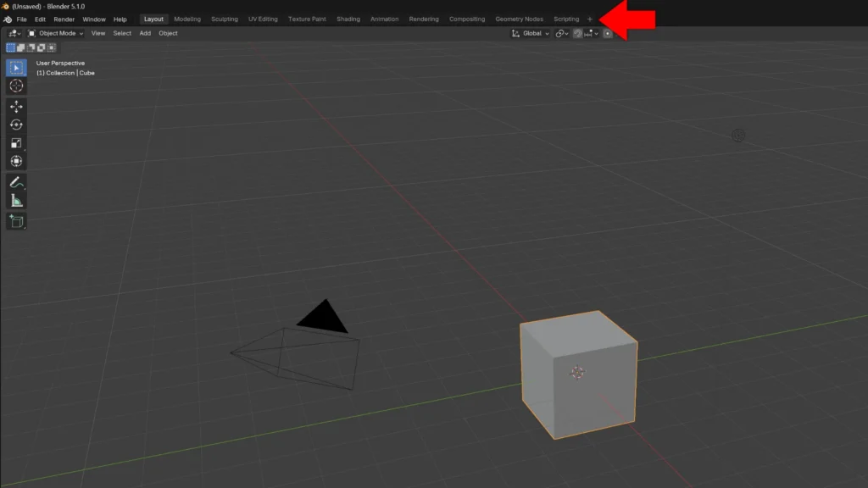868x488 pixels.
Task: Switch to the Modeling workspace tab
Action: [187, 19]
